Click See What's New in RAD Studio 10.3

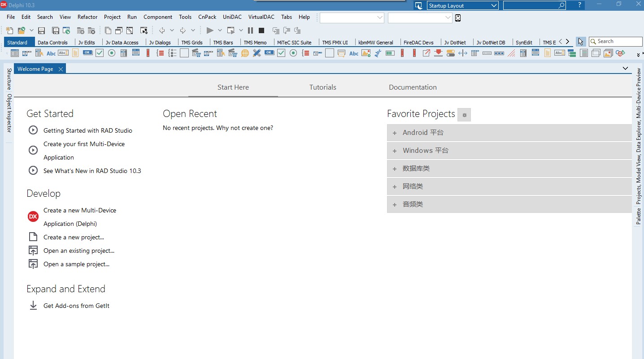coord(92,171)
